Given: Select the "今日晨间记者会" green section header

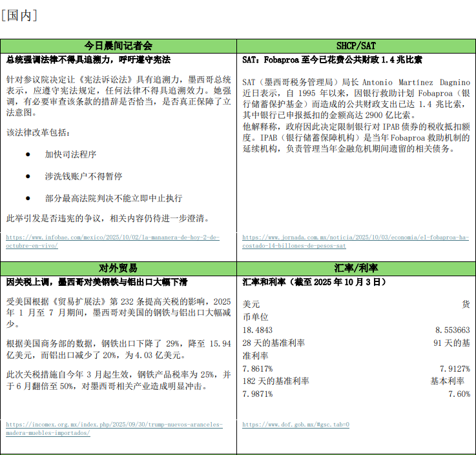Looking at the screenshot, I should tap(119, 46).
